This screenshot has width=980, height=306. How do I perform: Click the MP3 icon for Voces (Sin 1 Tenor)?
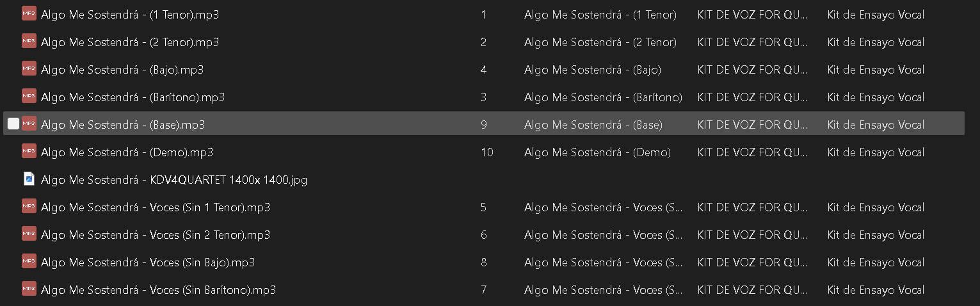click(x=29, y=207)
